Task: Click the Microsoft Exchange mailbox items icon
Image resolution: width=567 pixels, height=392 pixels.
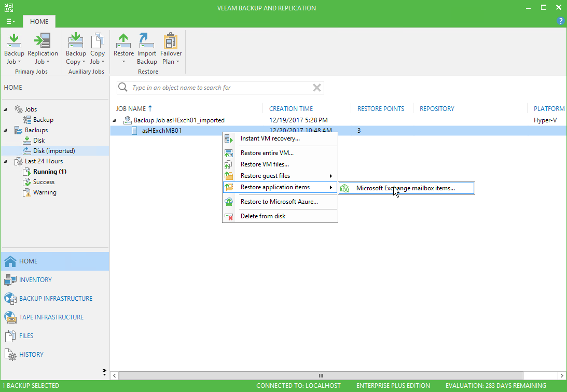Action: click(344, 188)
